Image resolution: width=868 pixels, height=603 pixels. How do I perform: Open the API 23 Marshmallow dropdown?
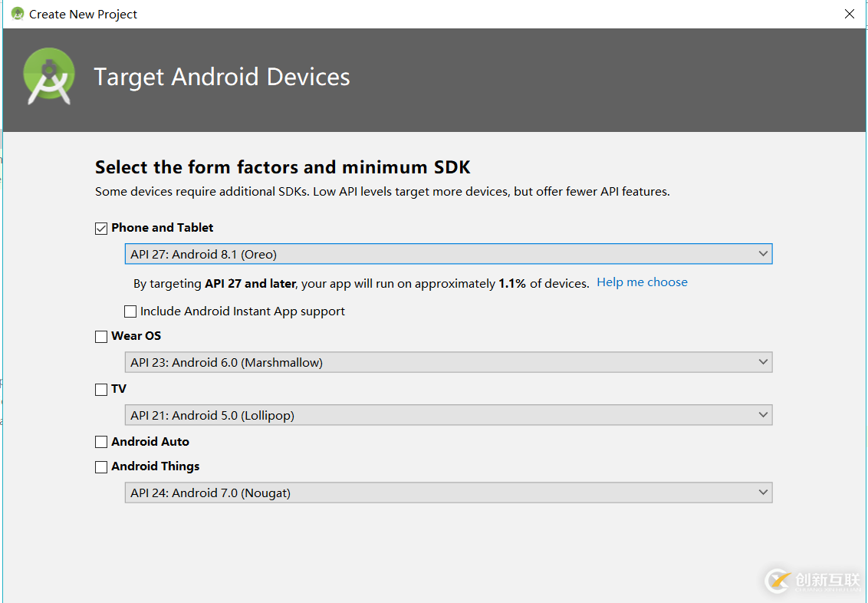tap(449, 361)
